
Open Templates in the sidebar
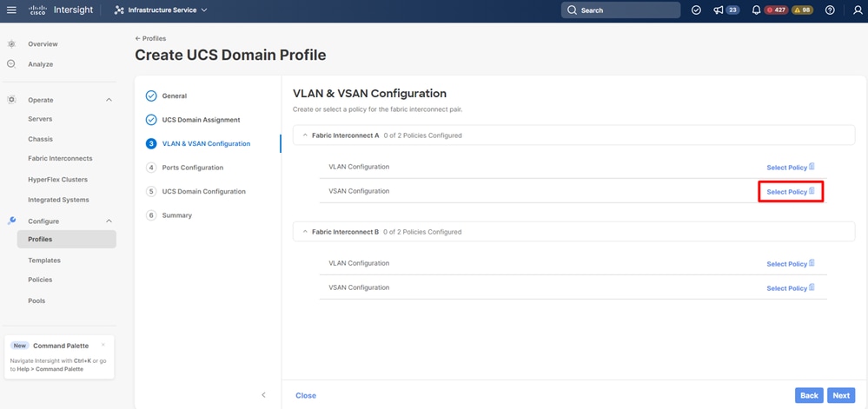point(44,261)
